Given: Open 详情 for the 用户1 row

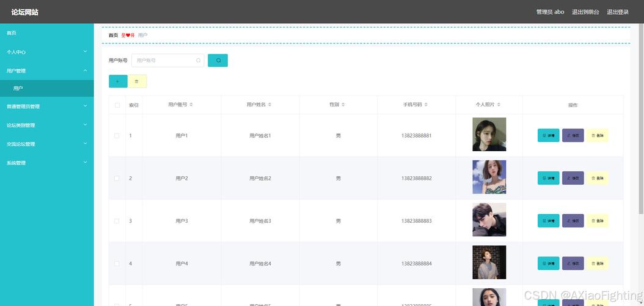Looking at the screenshot, I should [x=548, y=135].
